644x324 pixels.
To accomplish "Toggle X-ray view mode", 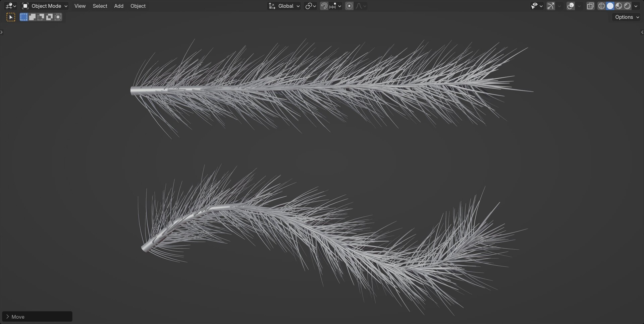I will 590,6.
